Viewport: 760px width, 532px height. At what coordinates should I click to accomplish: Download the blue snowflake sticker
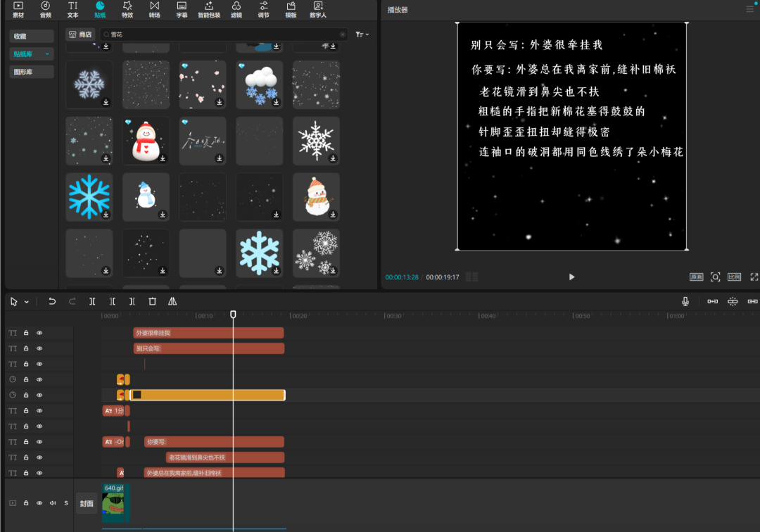(106, 214)
